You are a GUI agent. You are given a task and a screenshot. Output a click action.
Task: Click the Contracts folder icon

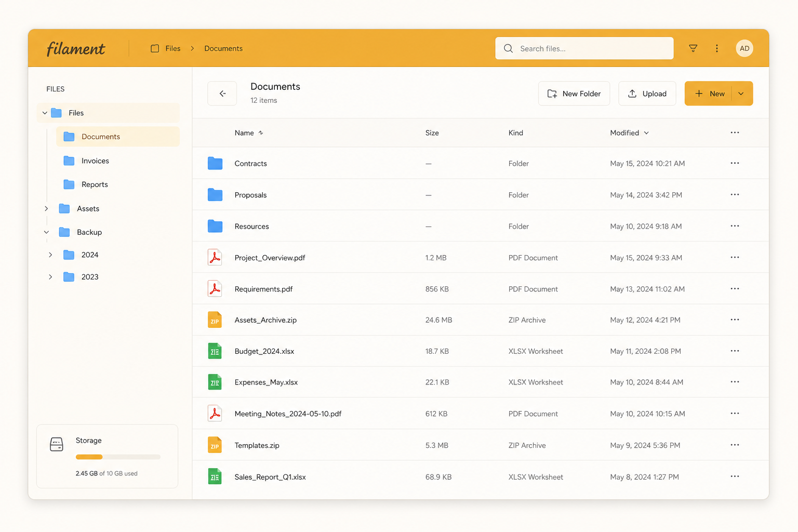215,163
